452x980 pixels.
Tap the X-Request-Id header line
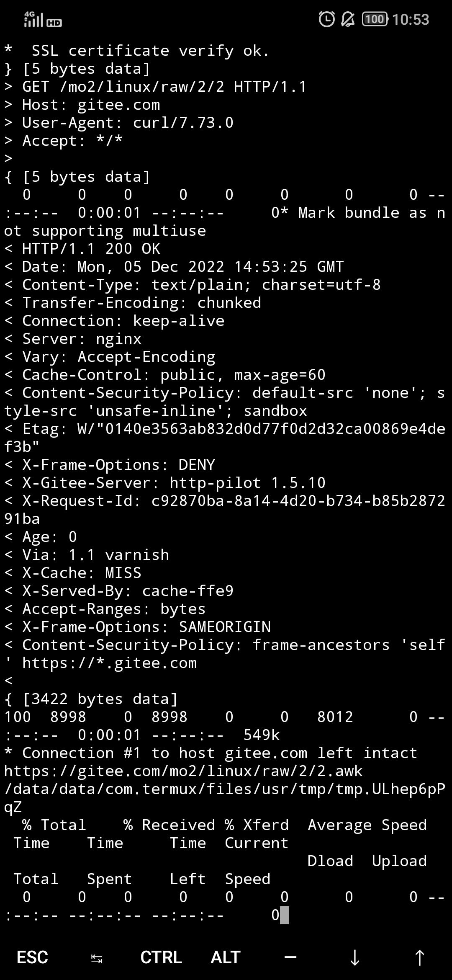[225, 510]
